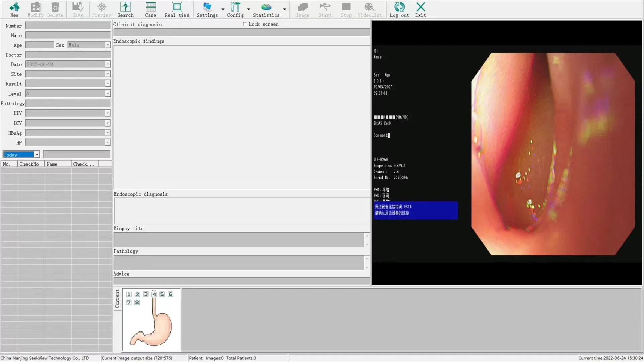Viewport: 644px width, 362px height.
Task: Open the Statistics module
Action: pyautogui.click(x=266, y=9)
